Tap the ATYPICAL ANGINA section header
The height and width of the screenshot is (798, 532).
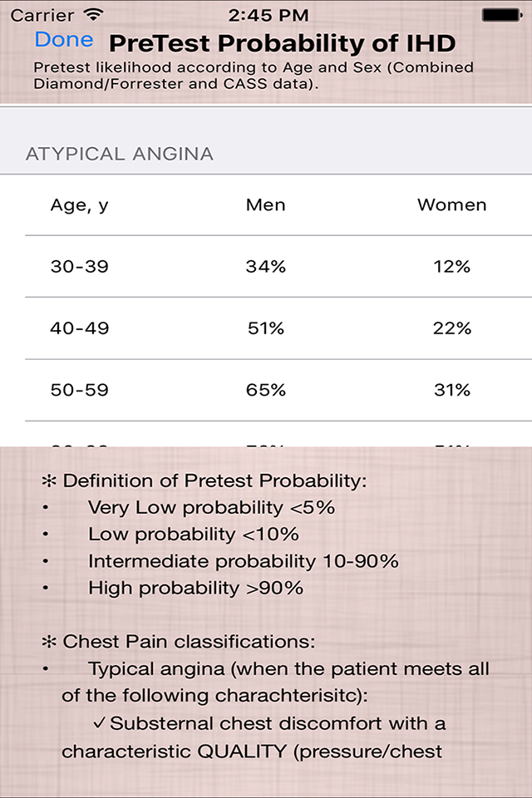point(120,154)
